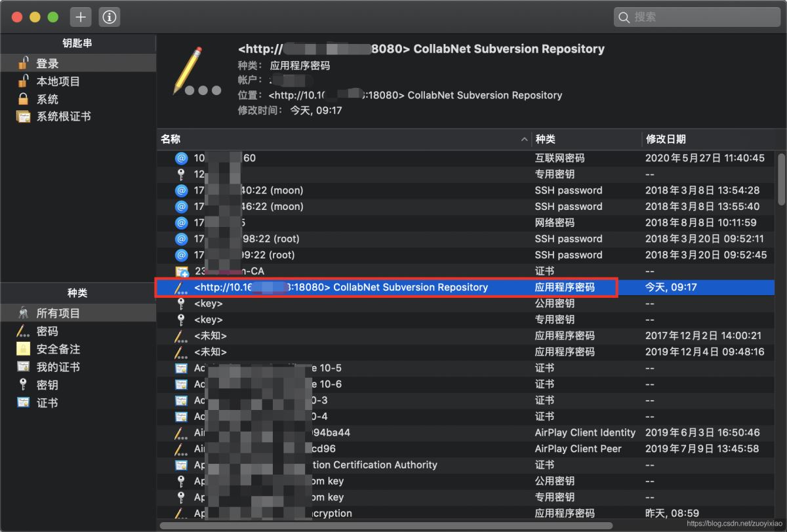Select the 互联网密码 row dated 2020年5月27日
This screenshot has width=787, height=532.
click(466, 158)
